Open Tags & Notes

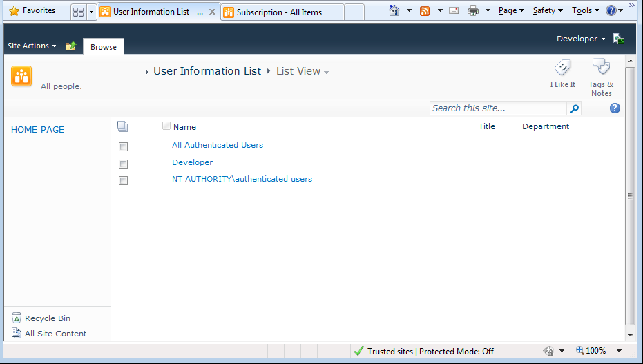(601, 77)
